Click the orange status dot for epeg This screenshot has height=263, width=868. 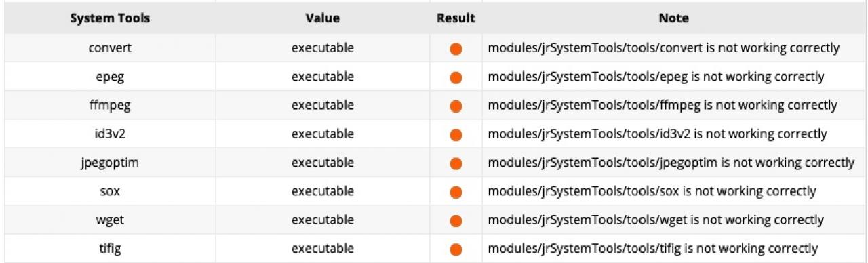pos(456,78)
